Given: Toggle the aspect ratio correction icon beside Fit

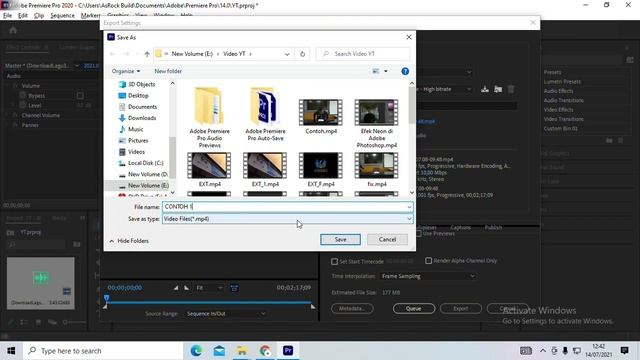Looking at the screenshot, I should (x=234, y=288).
